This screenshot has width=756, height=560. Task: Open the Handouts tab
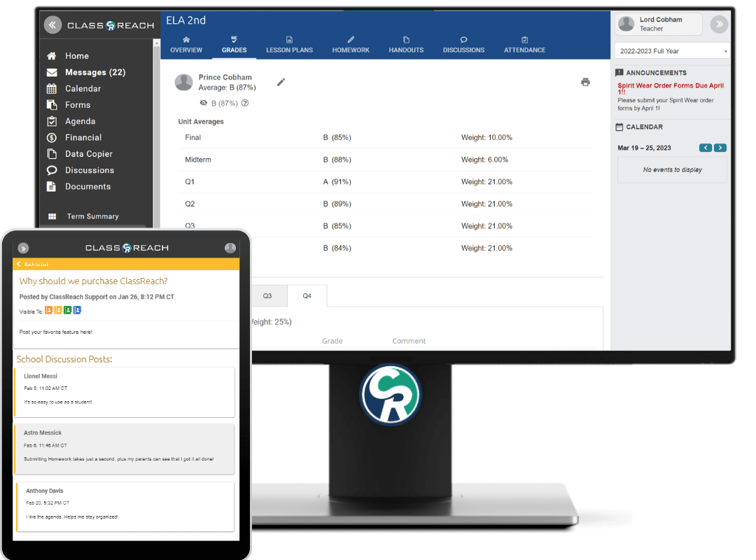(406, 45)
